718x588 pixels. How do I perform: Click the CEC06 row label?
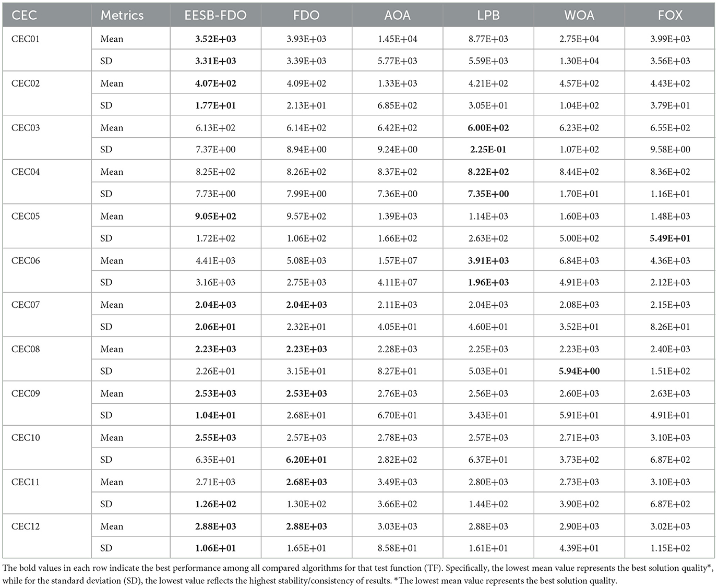[26, 261]
